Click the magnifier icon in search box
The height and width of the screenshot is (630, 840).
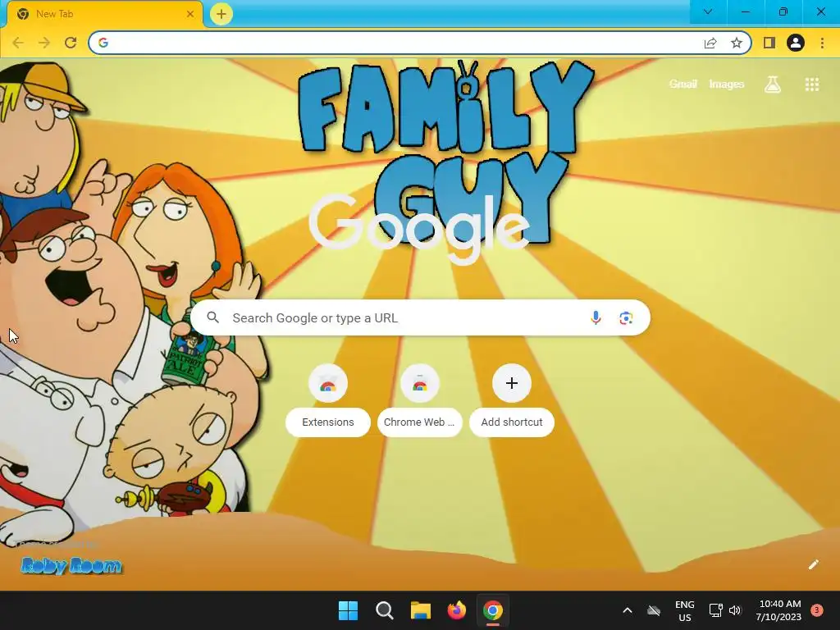(213, 317)
